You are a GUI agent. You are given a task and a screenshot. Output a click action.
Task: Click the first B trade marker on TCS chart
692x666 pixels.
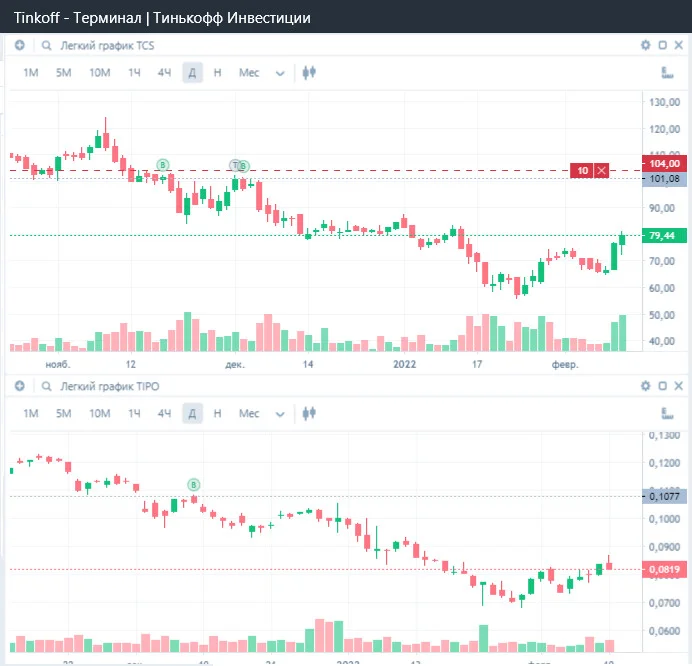(163, 165)
